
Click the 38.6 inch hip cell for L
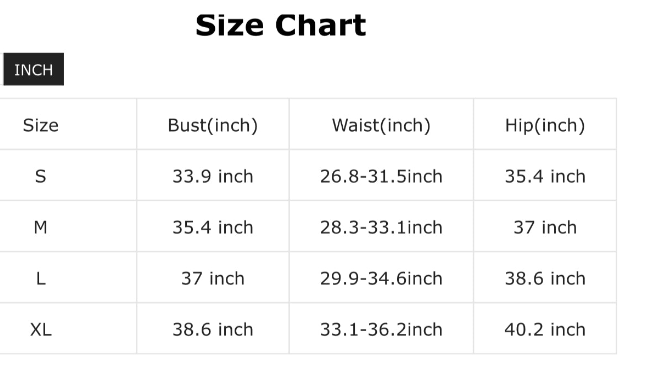coord(545,278)
